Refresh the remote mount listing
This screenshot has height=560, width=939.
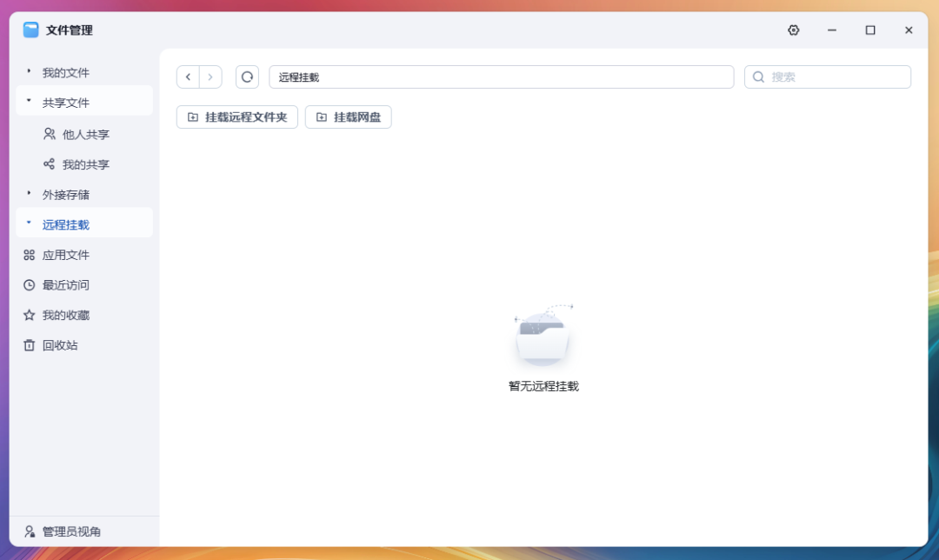click(247, 77)
